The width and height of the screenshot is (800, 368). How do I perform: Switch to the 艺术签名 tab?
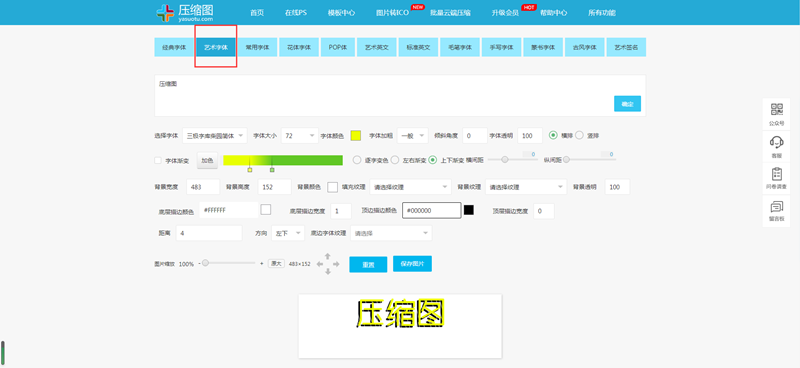[x=626, y=47]
